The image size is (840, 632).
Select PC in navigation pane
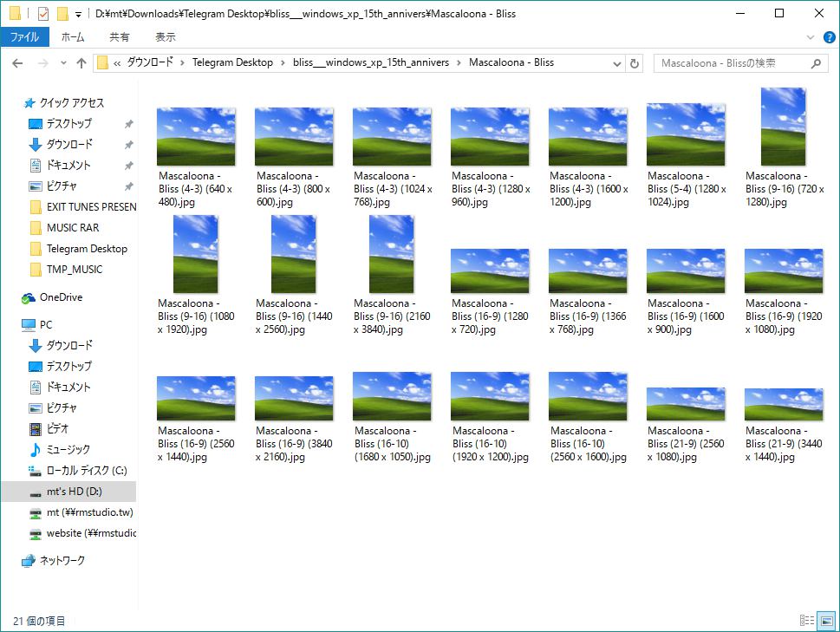click(x=46, y=324)
